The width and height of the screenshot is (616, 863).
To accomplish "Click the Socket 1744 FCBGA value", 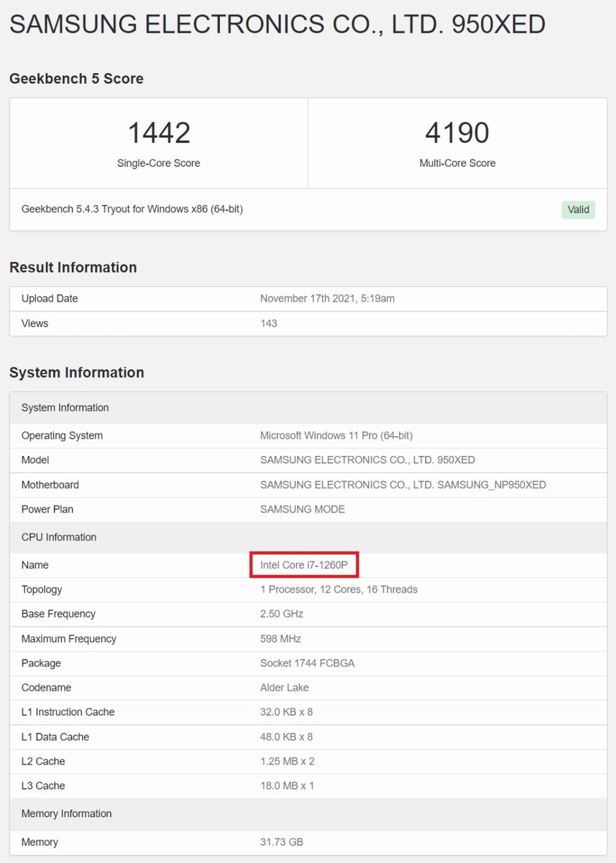I will (x=308, y=663).
